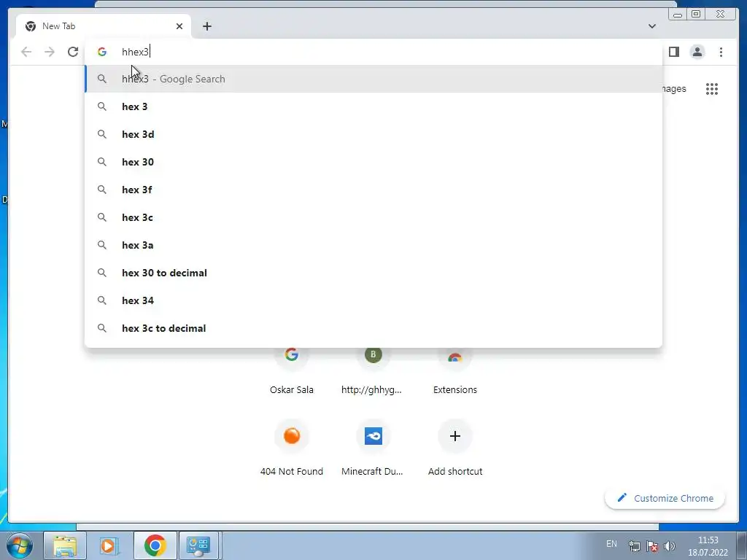
Task: Close the New Tab tab
Action: tap(179, 26)
